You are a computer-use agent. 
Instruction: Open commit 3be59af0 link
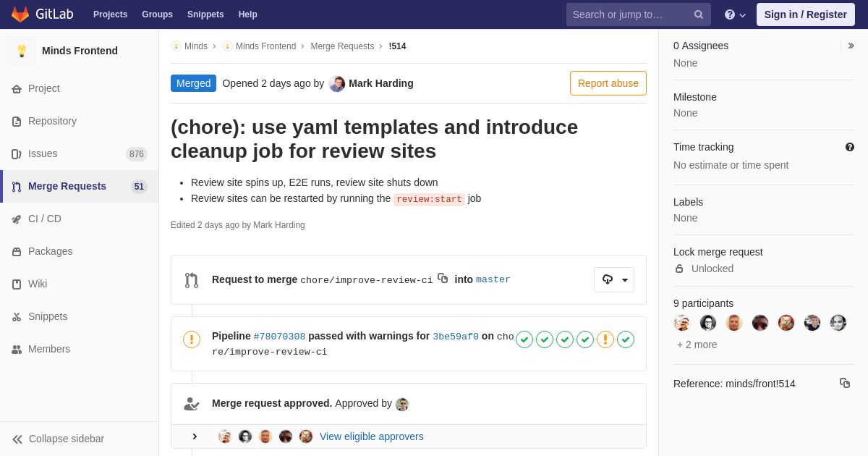(456, 336)
